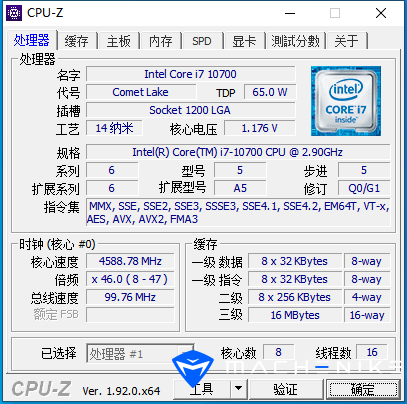
Task: Open the dropdown arrow beside 工具 button
Action: pos(238,388)
